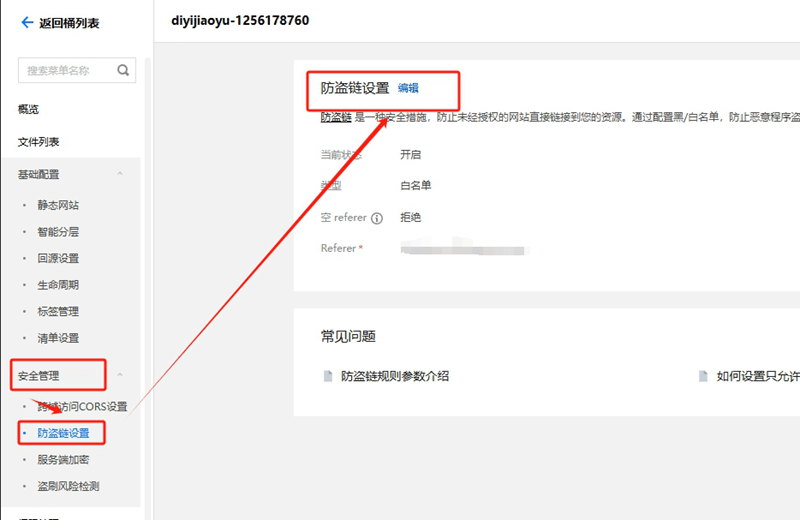Open 服务端加密 sidebar item
Viewport: 800px width, 520px height.
tap(63, 459)
